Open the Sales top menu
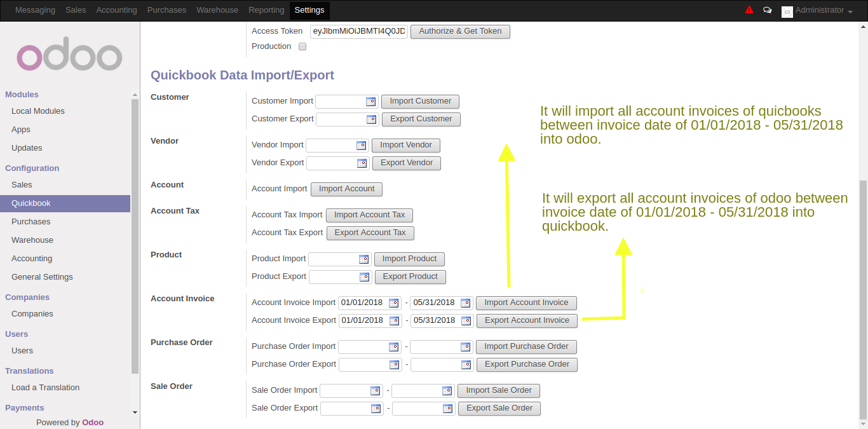The image size is (868, 429). coord(76,10)
